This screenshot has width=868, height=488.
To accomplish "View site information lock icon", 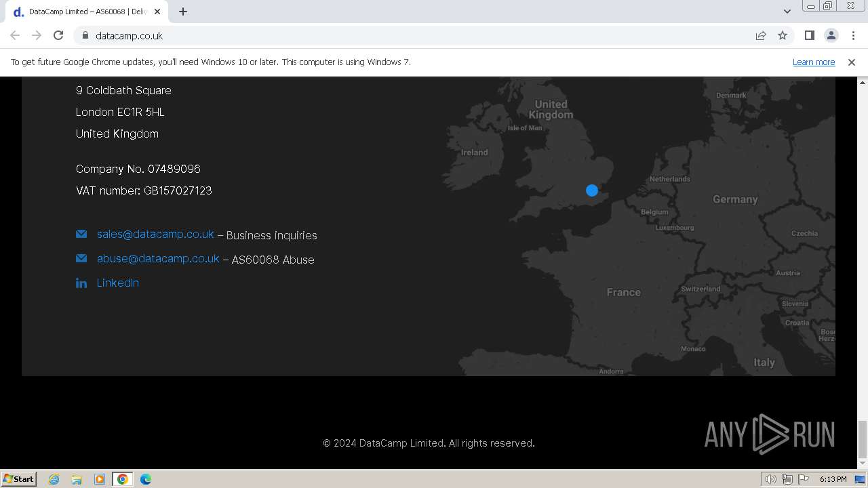I will 85,35.
